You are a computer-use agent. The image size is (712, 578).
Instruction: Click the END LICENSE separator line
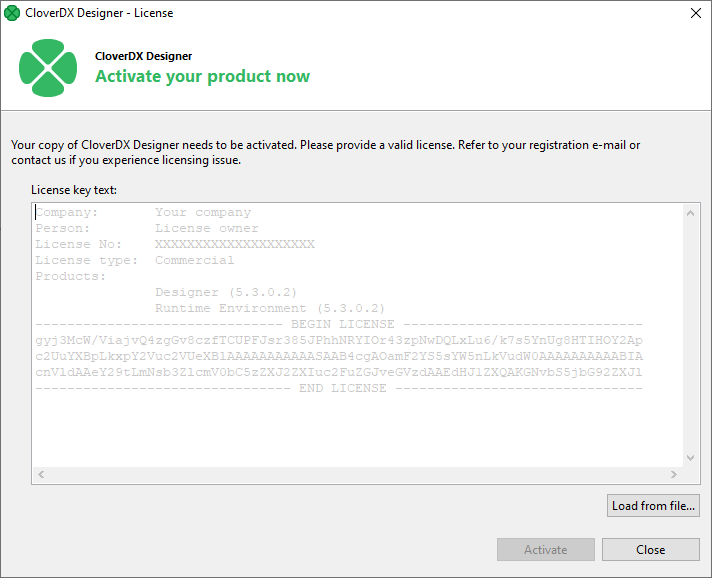339,388
